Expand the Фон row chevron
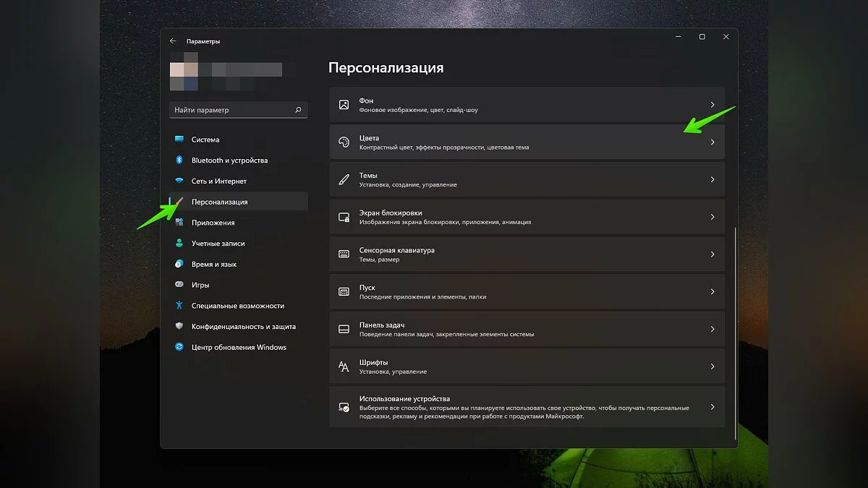Viewport: 868px width, 488px height. tap(712, 105)
